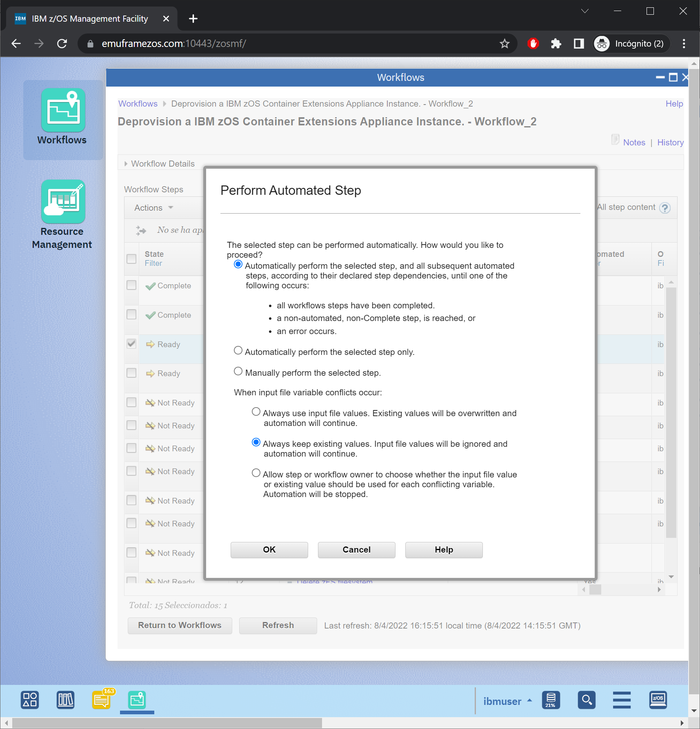The width and height of the screenshot is (700, 729).
Task: Open the hamburger menu icon in taskbar
Action: (x=622, y=700)
